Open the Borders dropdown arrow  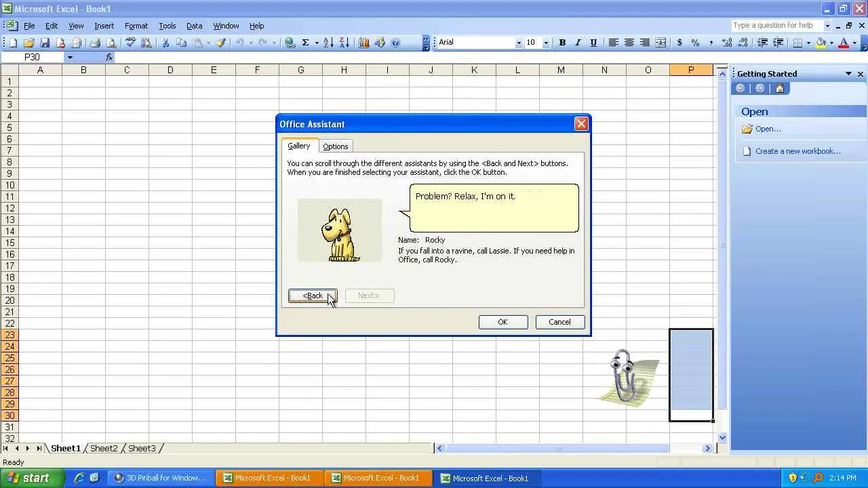pyautogui.click(x=808, y=43)
